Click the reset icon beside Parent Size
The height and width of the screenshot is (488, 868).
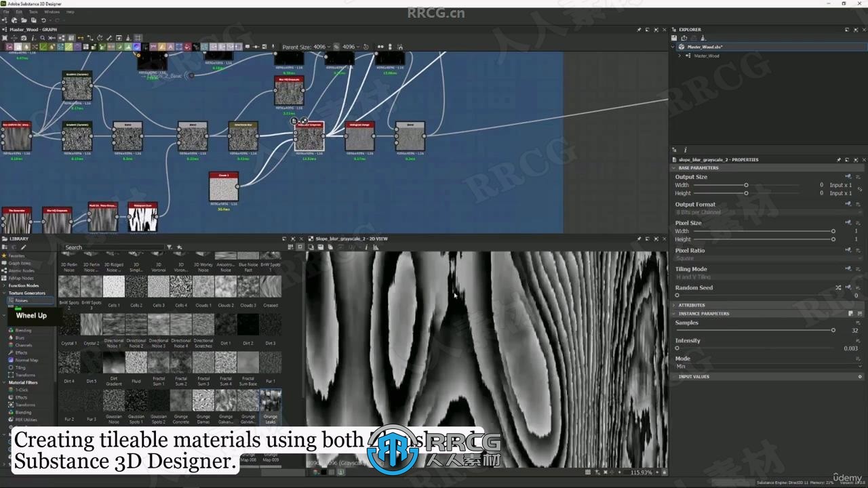[x=366, y=47]
